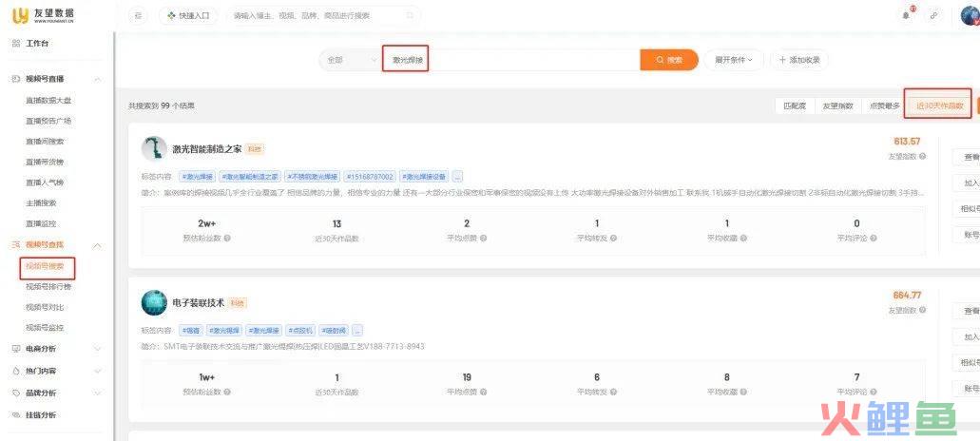Click help icon beside 平均转发 6
Screen dimensions: 980x441
pyautogui.click(x=613, y=392)
